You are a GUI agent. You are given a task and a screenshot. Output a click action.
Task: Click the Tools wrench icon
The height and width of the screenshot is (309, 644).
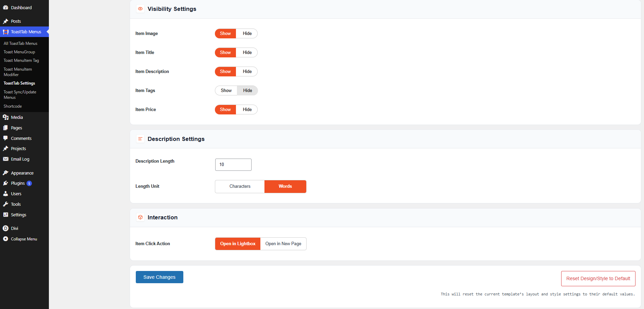pos(5,204)
